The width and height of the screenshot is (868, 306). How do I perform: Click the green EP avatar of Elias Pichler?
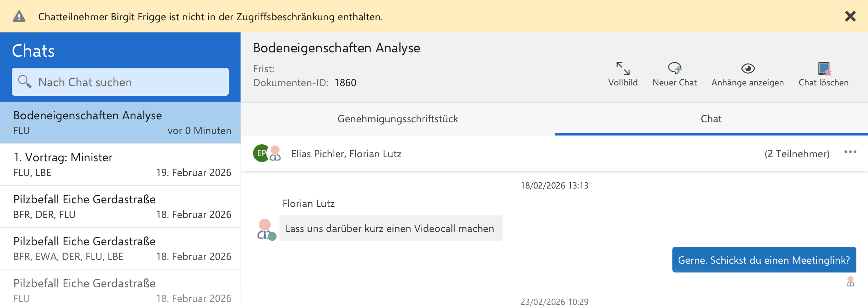pos(260,153)
